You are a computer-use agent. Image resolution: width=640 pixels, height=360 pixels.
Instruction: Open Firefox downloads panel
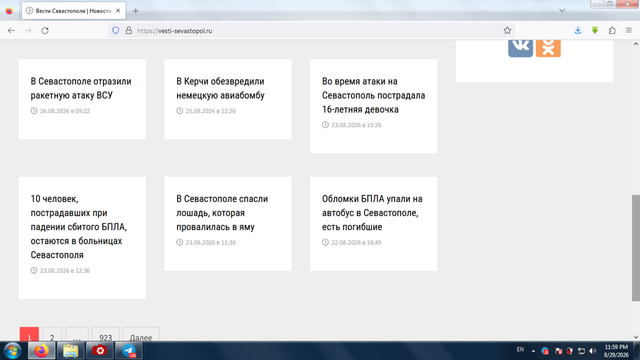[x=578, y=31]
